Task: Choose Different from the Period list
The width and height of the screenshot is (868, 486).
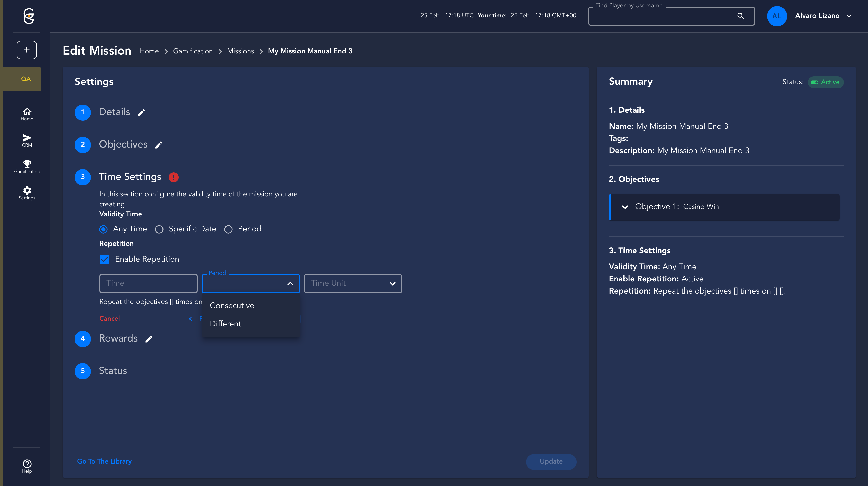Action: 225,324
